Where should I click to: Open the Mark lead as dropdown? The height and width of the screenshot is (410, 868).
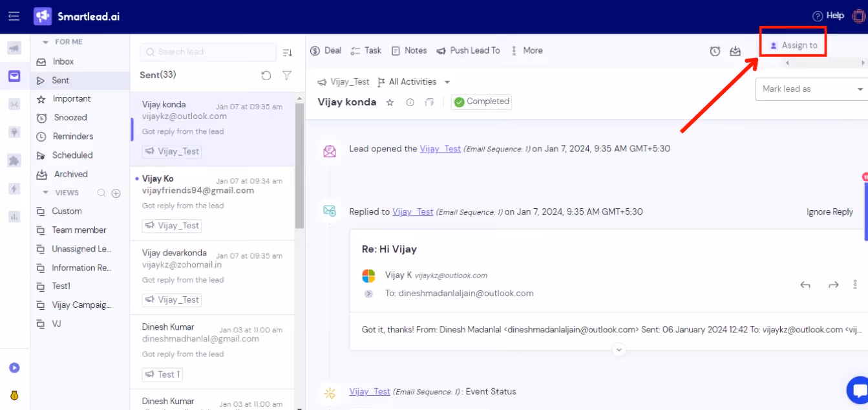(812, 89)
